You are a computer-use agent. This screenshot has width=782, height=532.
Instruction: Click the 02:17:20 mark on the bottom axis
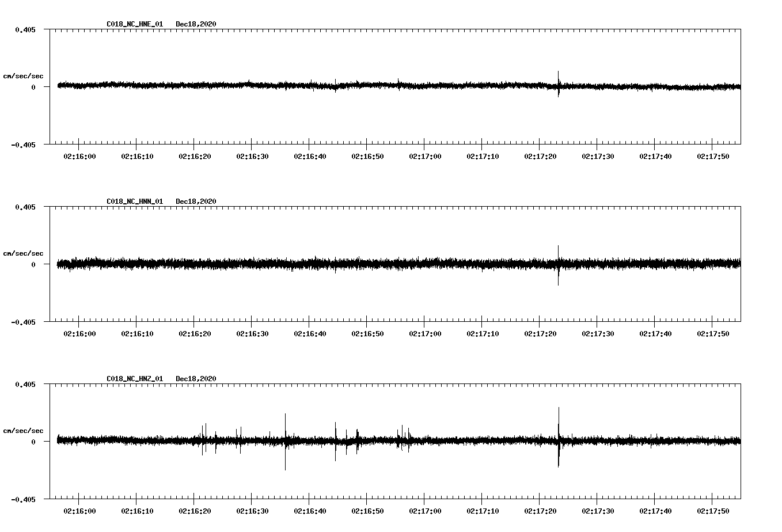point(541,510)
